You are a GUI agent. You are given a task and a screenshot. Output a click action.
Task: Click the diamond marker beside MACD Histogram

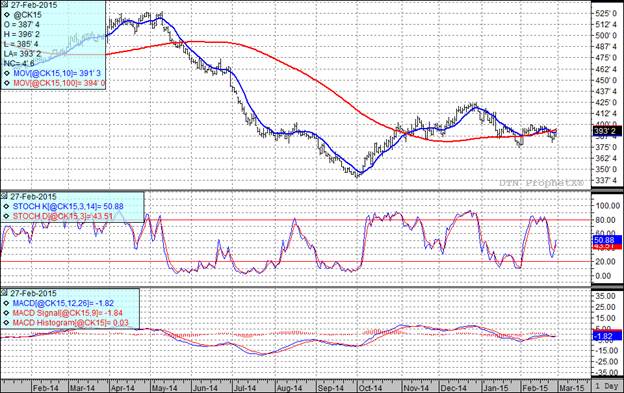click(x=6, y=323)
